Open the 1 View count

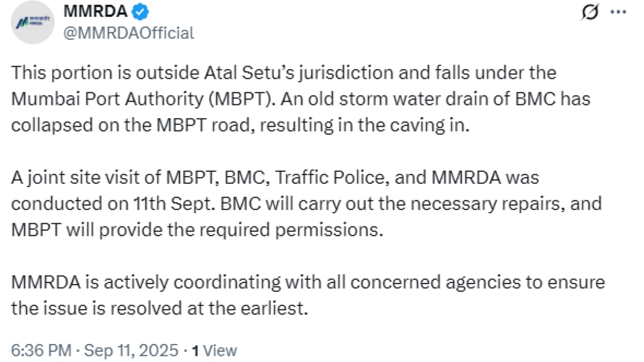[x=215, y=351]
